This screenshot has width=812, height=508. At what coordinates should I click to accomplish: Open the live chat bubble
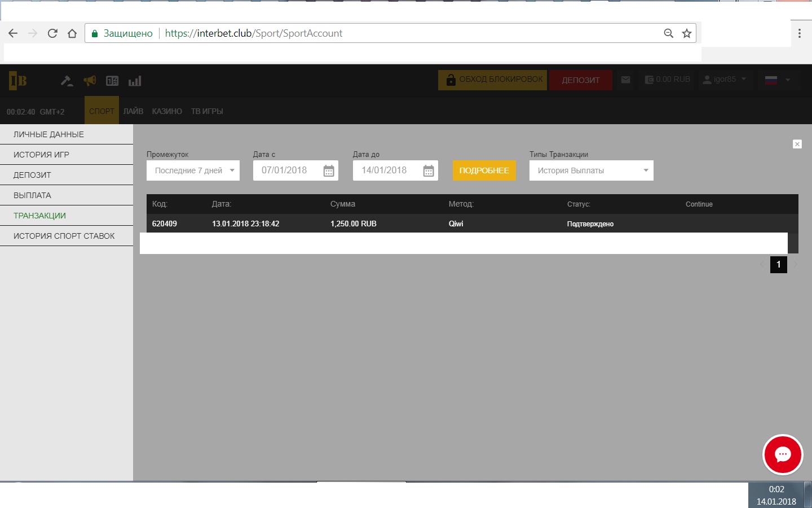click(x=782, y=454)
